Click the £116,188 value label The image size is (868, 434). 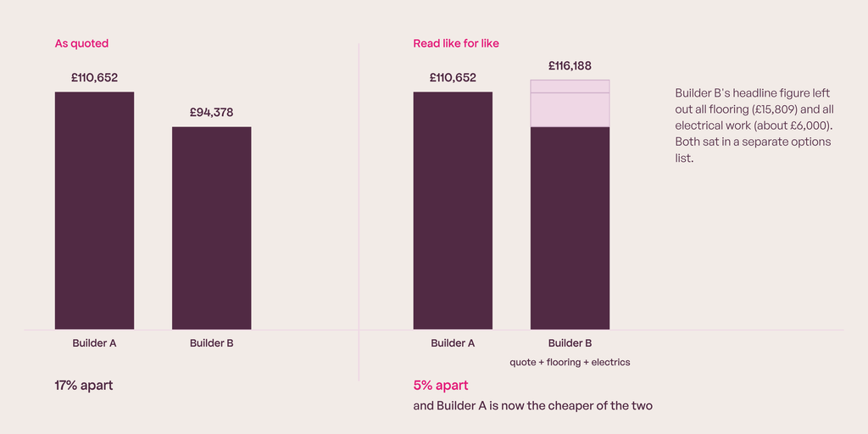coord(570,66)
